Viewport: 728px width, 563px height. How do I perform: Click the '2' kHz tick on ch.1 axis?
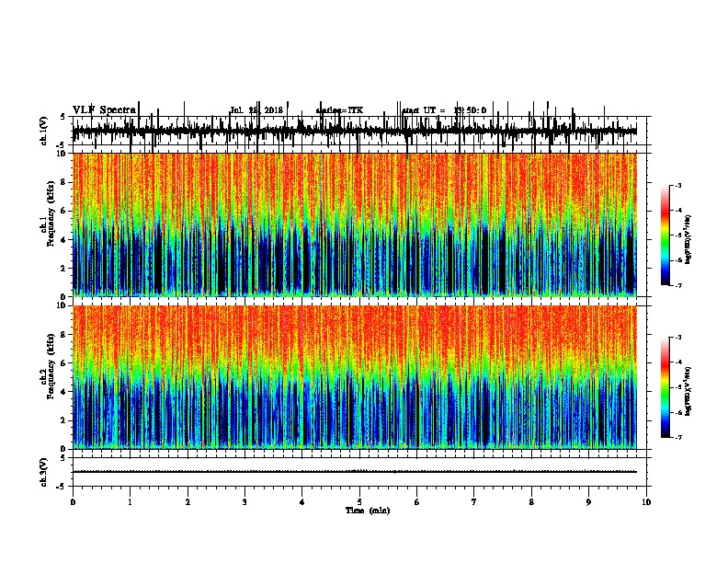64,268
